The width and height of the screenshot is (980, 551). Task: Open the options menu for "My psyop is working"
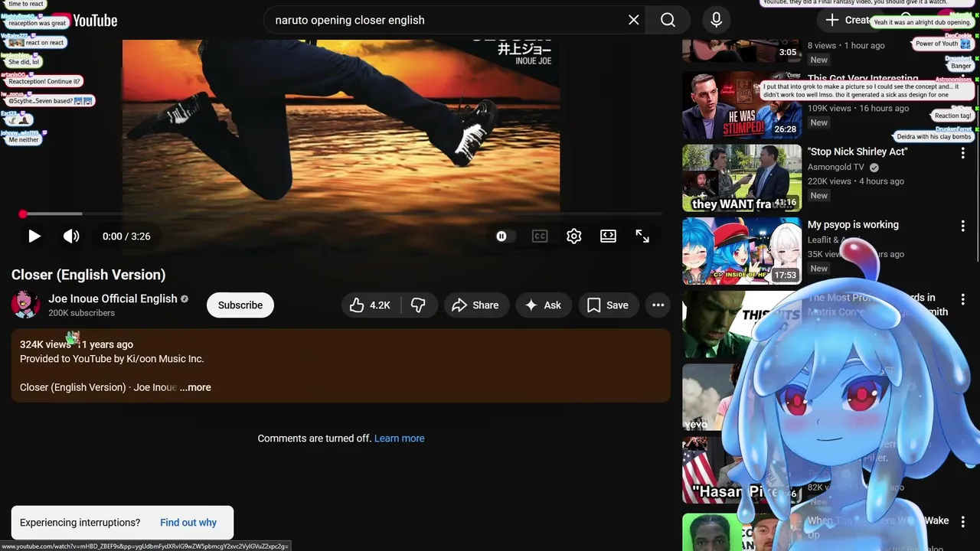pyautogui.click(x=963, y=226)
